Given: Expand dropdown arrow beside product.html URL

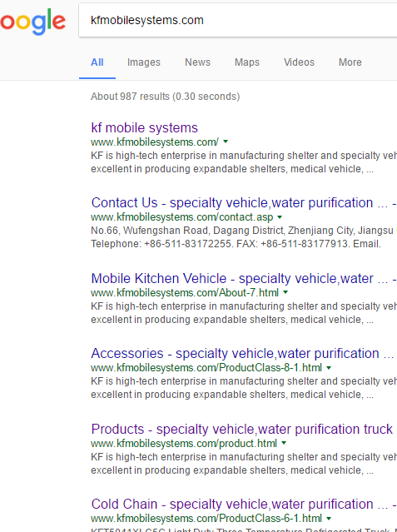Looking at the screenshot, I should point(284,443).
